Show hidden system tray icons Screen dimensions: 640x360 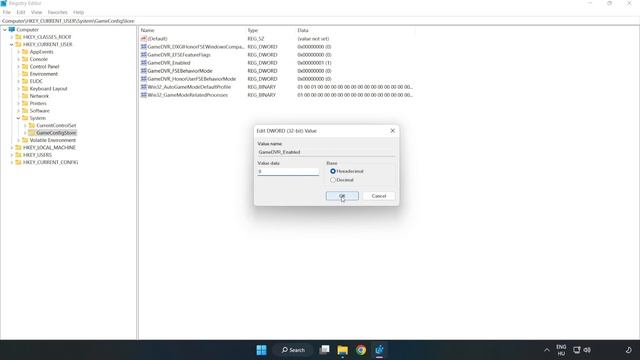pyautogui.click(x=547, y=350)
